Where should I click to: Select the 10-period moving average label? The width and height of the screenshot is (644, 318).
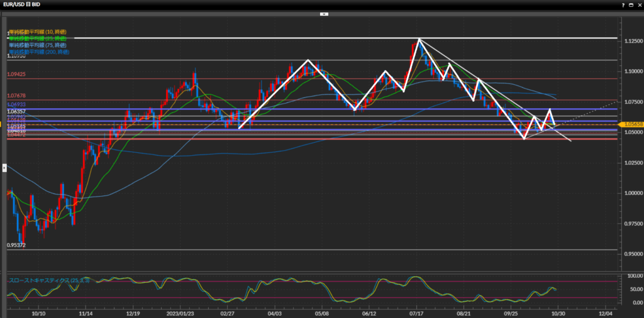[x=38, y=31]
